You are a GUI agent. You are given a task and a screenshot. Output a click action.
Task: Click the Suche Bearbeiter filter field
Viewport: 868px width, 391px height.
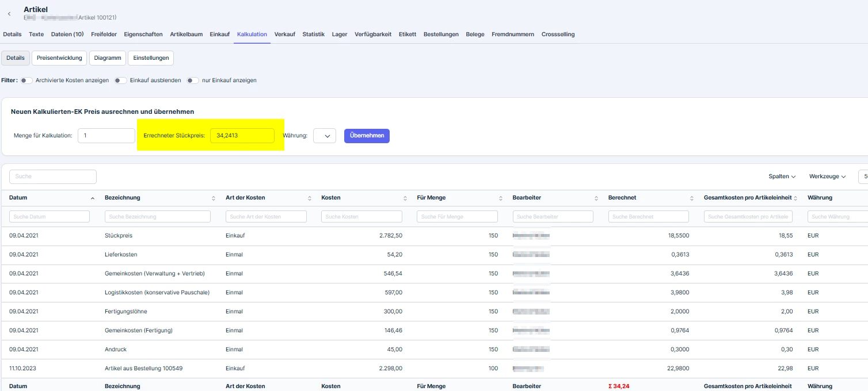(553, 216)
